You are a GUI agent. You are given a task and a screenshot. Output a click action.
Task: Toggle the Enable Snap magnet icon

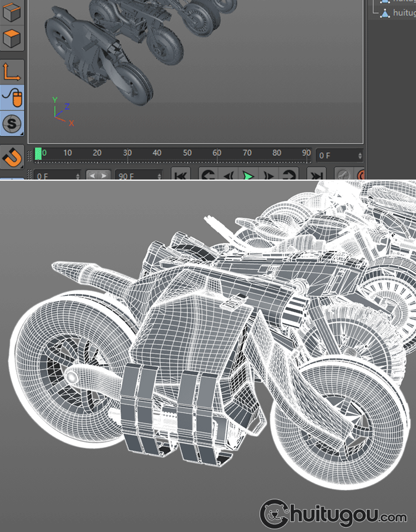12,157
